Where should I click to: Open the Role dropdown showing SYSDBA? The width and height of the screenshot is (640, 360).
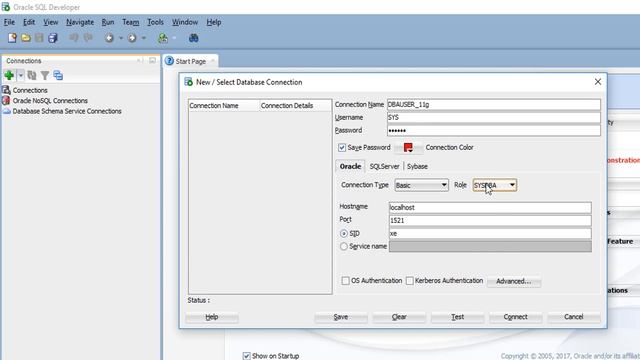click(495, 185)
